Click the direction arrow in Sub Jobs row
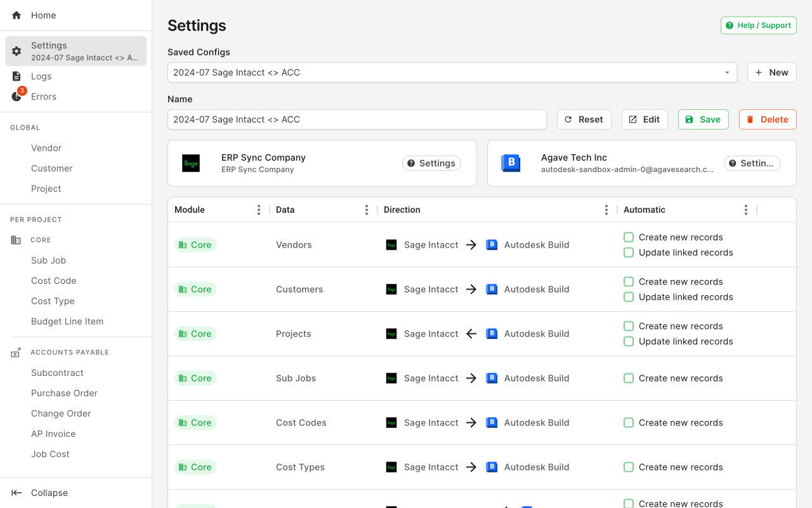This screenshot has width=812, height=508. 471,378
